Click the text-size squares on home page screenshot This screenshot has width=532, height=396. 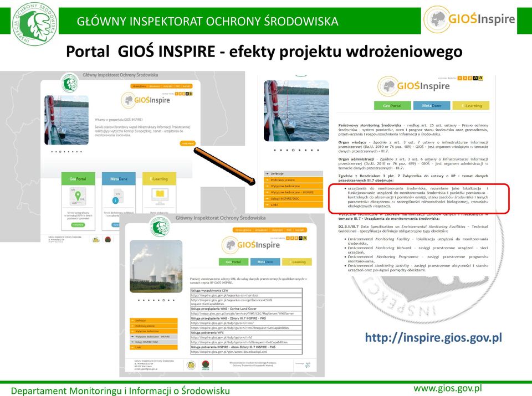pyautogui.click(x=184, y=94)
